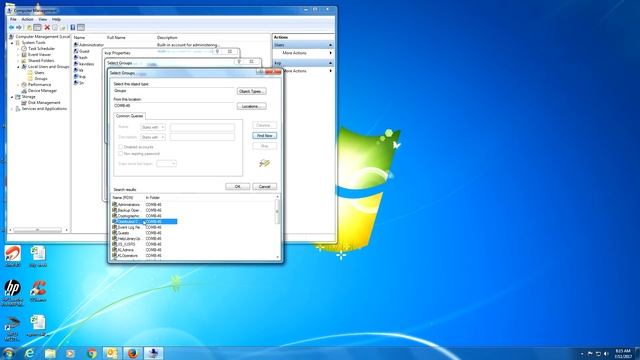Open the red Airtel desktop shortcut
Image resolution: width=640 pixels, height=360 pixels.
pyautogui.click(x=13, y=256)
